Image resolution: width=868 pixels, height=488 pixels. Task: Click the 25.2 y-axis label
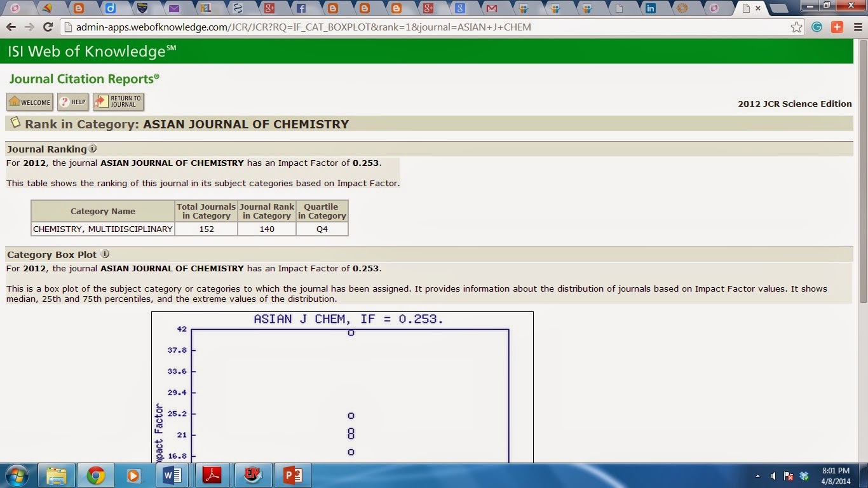click(x=177, y=414)
